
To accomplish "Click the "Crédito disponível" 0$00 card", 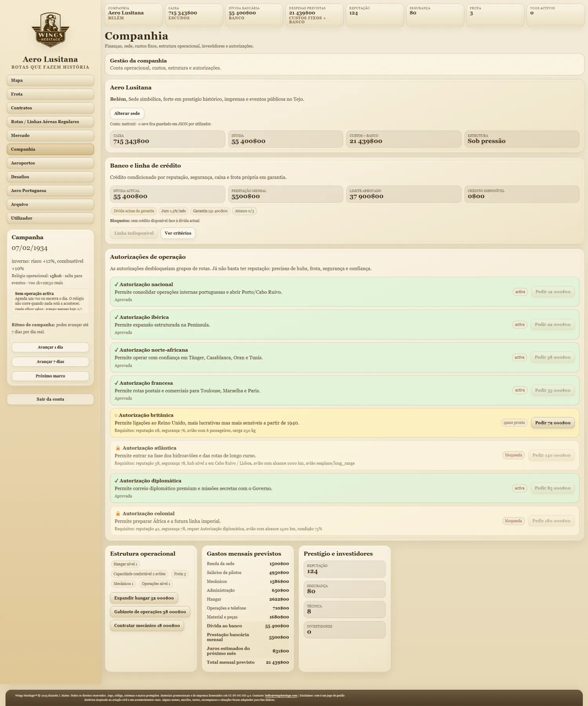I will click(522, 194).
